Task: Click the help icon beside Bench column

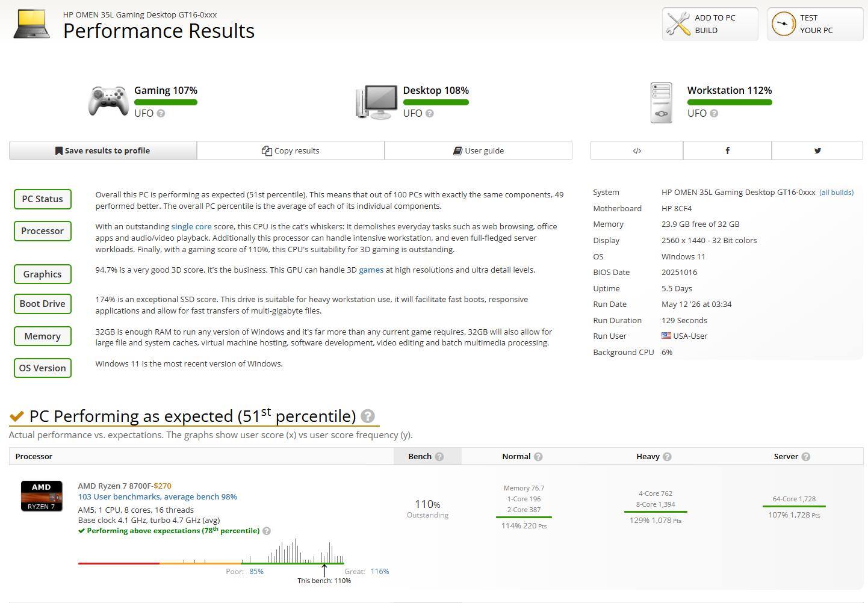Action: click(x=439, y=457)
